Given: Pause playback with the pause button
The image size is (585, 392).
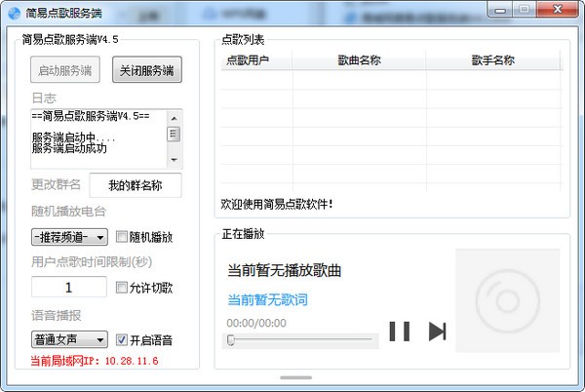Looking at the screenshot, I should pos(399,332).
